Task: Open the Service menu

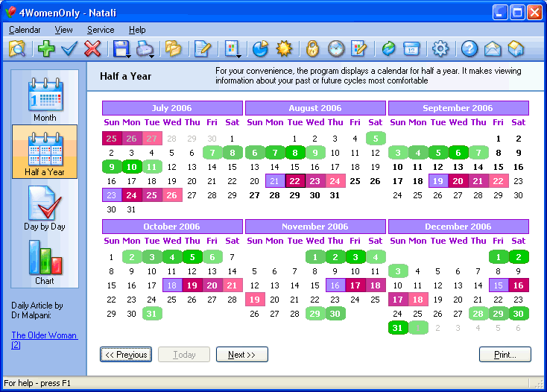Action: pyautogui.click(x=101, y=30)
